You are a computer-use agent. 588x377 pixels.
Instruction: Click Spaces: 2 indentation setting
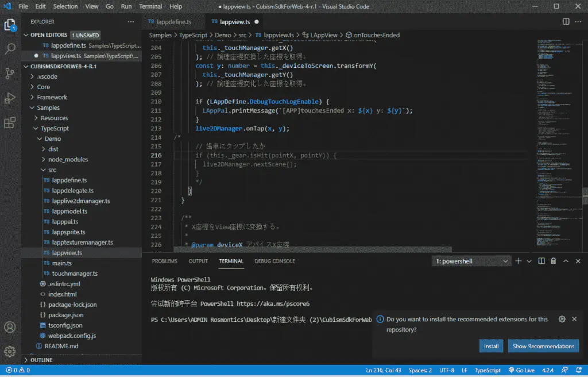(x=420, y=370)
